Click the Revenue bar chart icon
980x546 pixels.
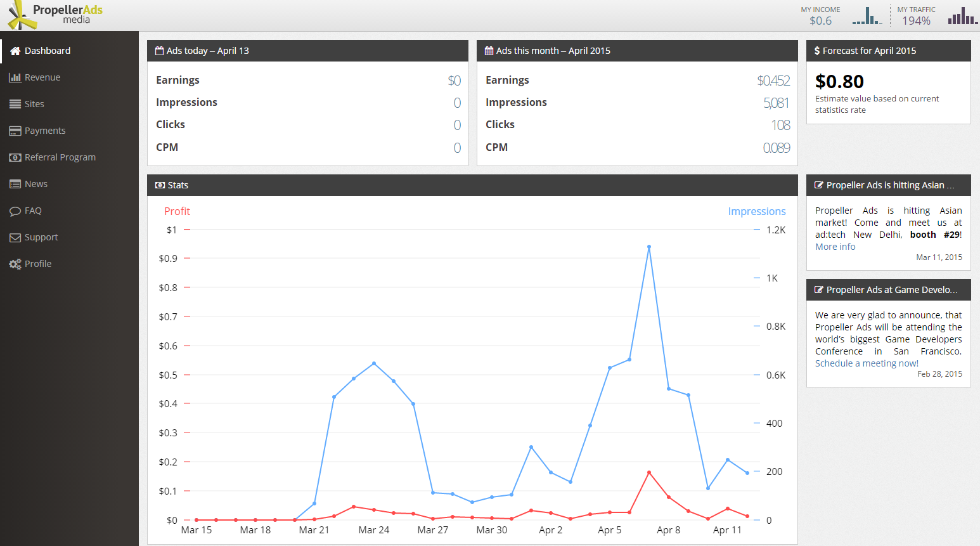click(x=15, y=77)
